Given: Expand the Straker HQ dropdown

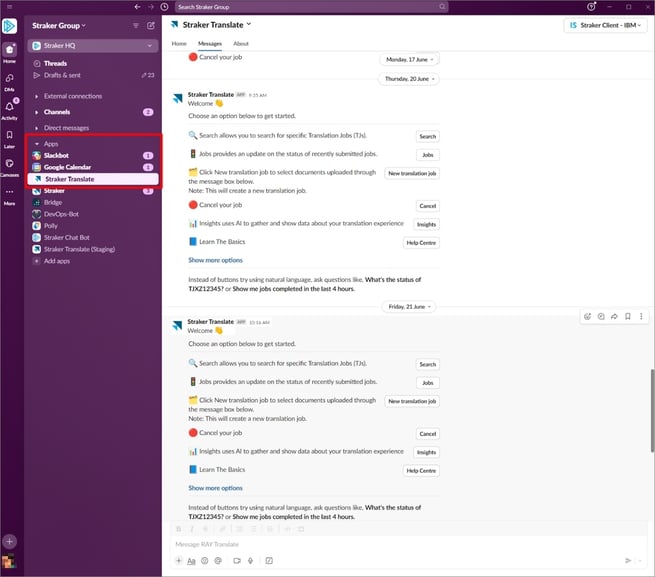Looking at the screenshot, I should 150,46.
